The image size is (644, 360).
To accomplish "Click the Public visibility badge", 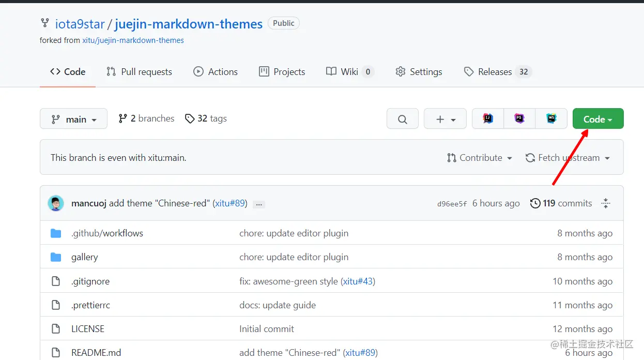I will click(x=284, y=23).
